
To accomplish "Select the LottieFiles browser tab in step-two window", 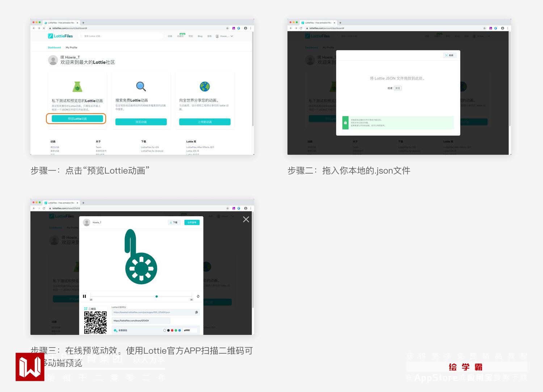I will coord(318,23).
